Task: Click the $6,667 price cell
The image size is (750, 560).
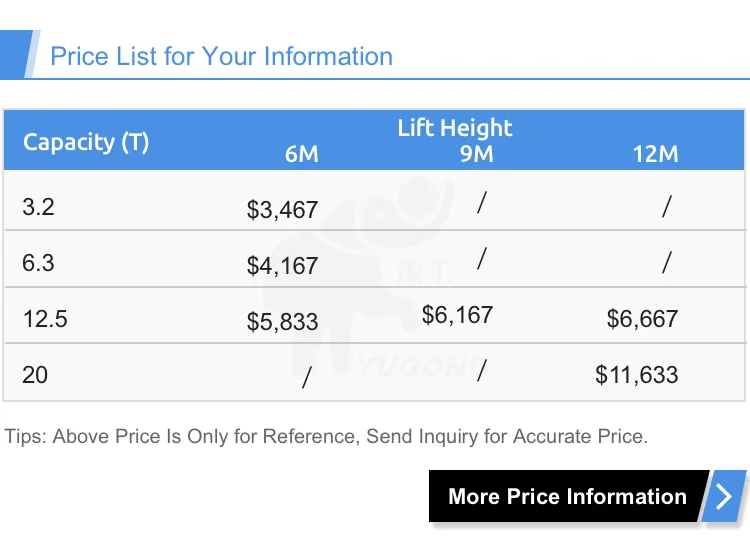Action: (642, 319)
